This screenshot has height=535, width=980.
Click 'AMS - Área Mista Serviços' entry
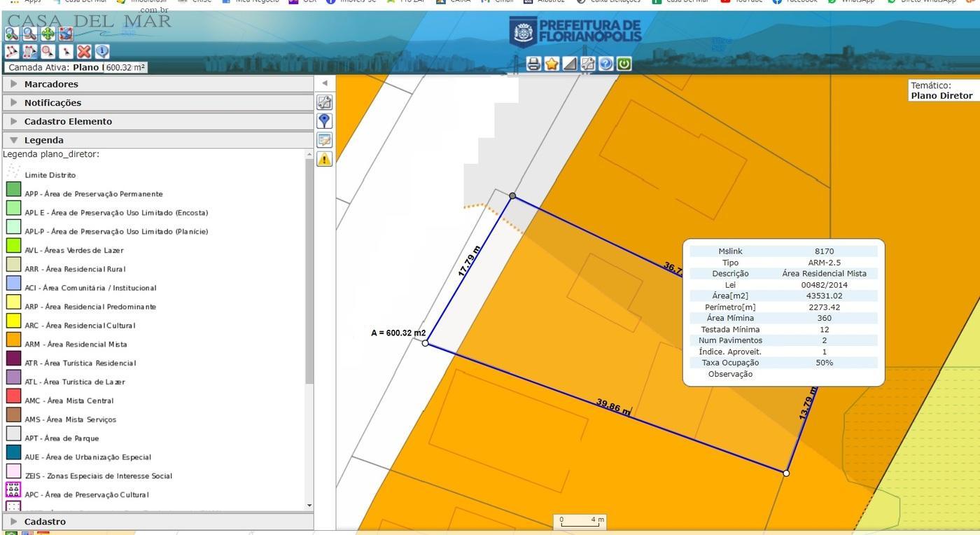pos(70,419)
